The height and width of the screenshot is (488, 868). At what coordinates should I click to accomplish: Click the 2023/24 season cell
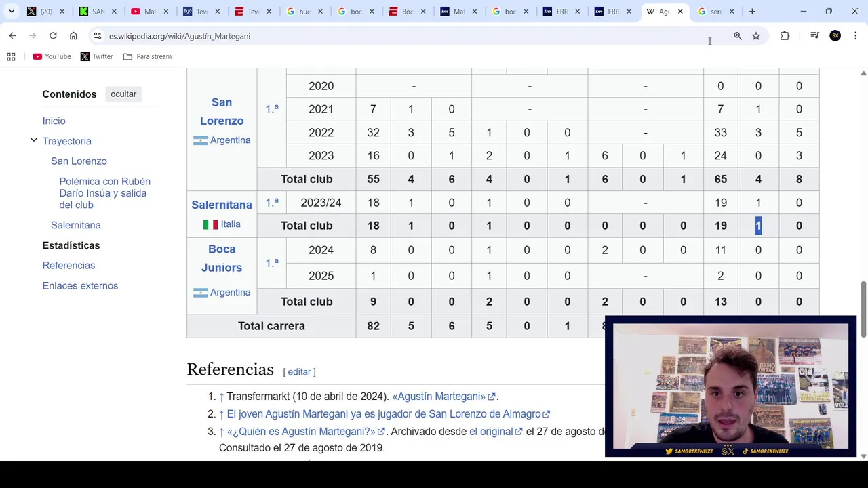321,203
